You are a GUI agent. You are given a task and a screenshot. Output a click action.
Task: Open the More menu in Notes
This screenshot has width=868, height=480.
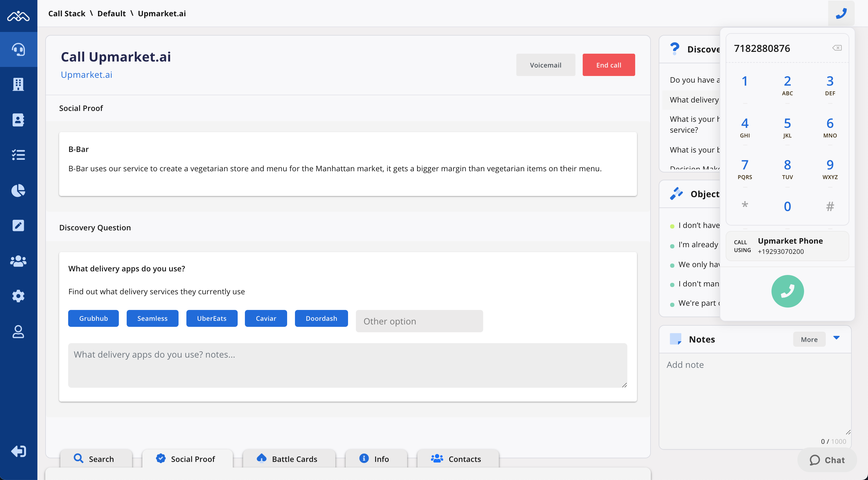809,339
